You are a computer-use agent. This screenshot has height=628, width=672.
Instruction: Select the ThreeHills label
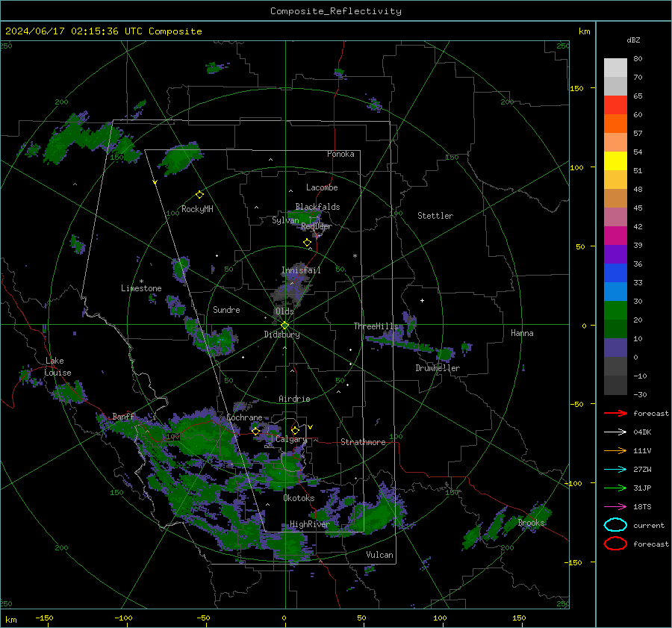376,326
